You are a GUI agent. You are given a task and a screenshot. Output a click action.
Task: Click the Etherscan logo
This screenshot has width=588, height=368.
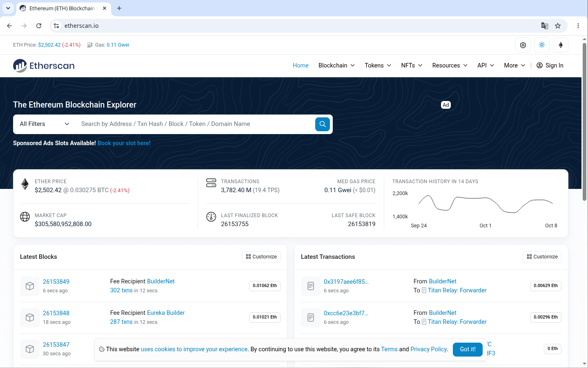(x=44, y=65)
